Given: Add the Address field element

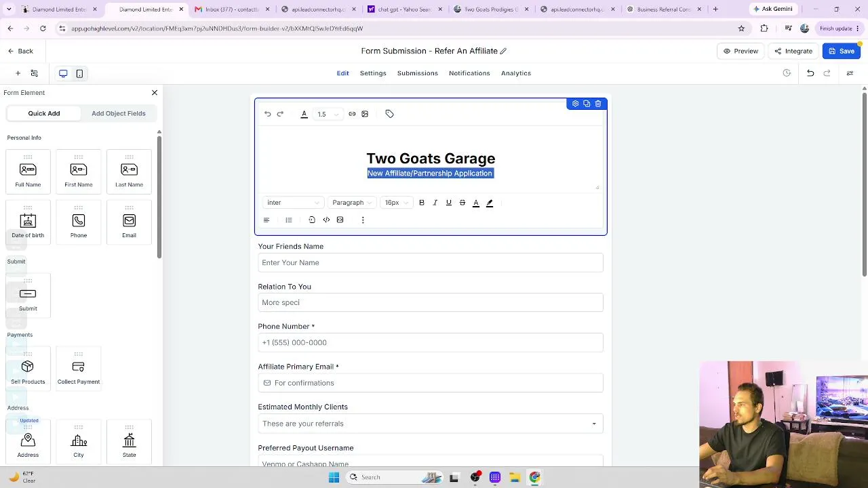Looking at the screenshot, I should [x=28, y=443].
